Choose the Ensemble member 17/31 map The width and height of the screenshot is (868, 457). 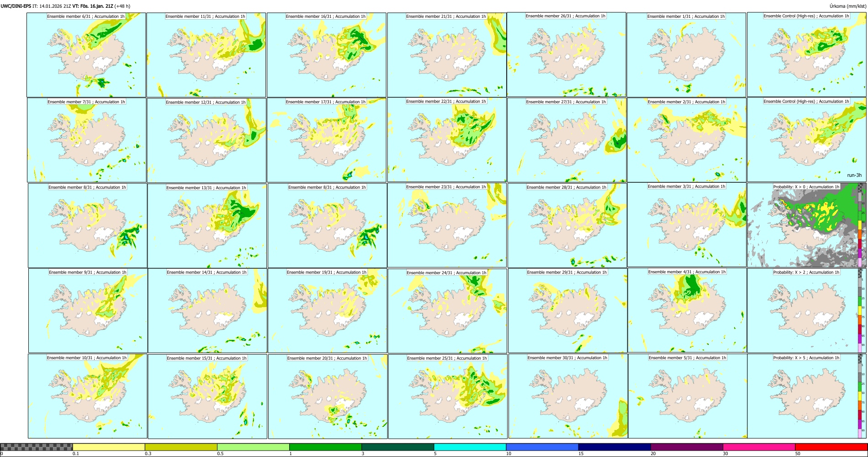(x=327, y=140)
